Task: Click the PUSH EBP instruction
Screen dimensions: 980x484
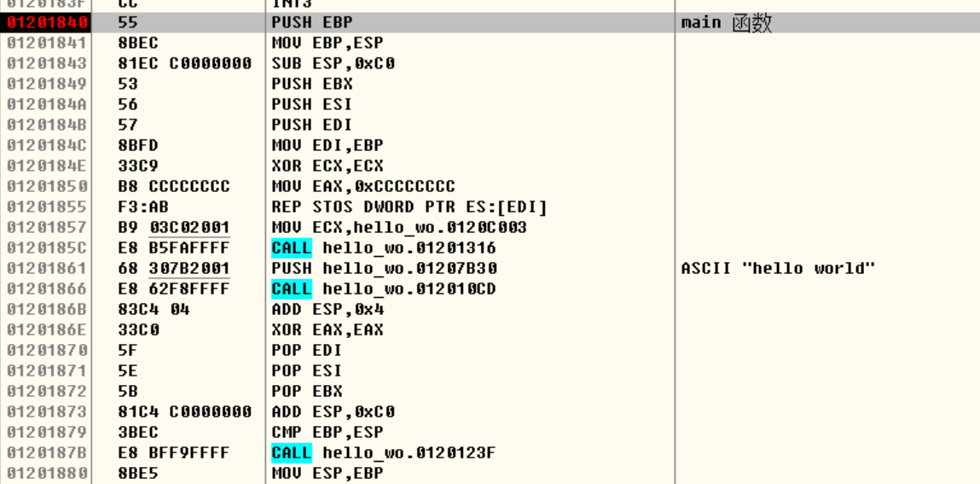Action: click(x=312, y=23)
